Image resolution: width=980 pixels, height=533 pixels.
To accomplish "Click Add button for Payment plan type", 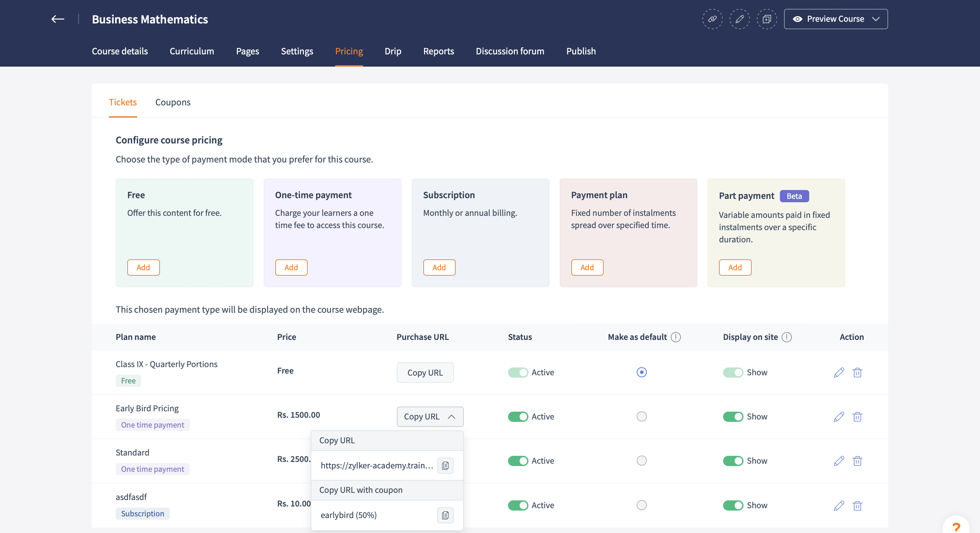I will click(587, 267).
